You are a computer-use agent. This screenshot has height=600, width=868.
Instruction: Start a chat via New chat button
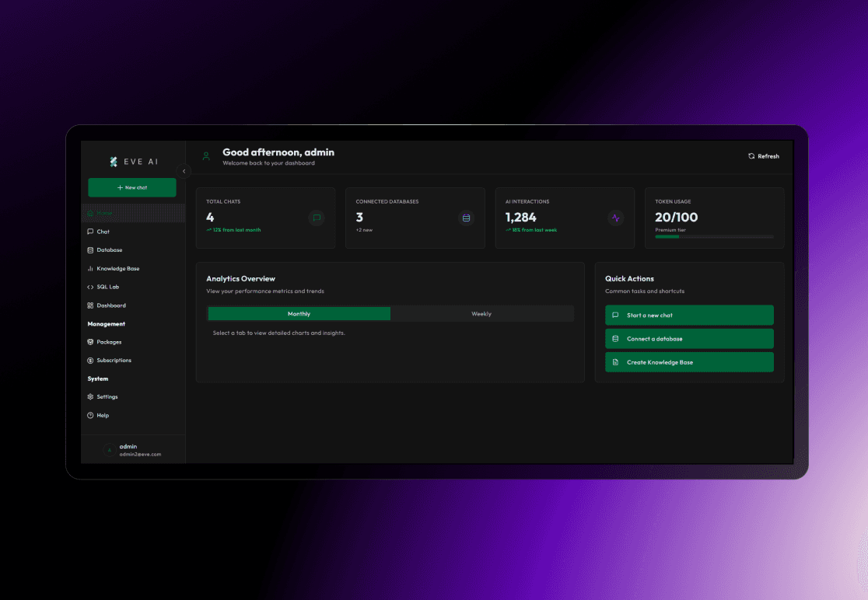tap(132, 187)
